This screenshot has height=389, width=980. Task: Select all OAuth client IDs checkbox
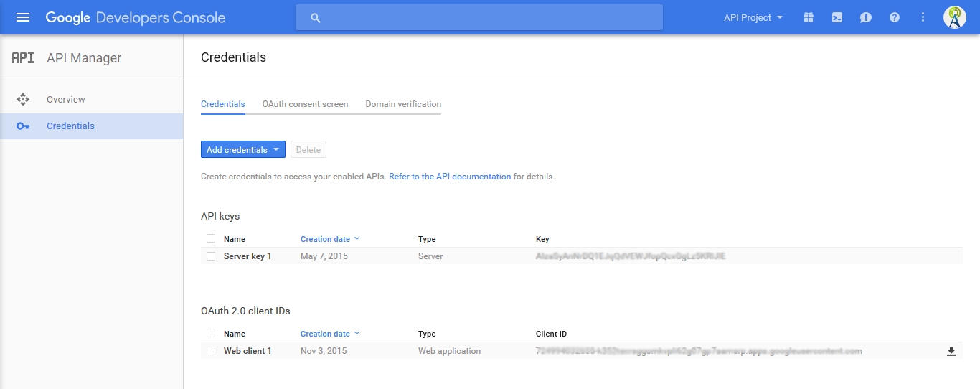coord(211,333)
